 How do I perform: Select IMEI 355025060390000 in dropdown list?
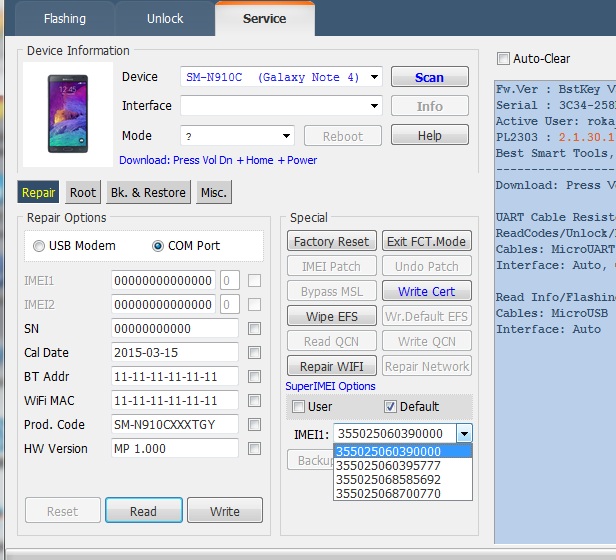tap(403, 452)
